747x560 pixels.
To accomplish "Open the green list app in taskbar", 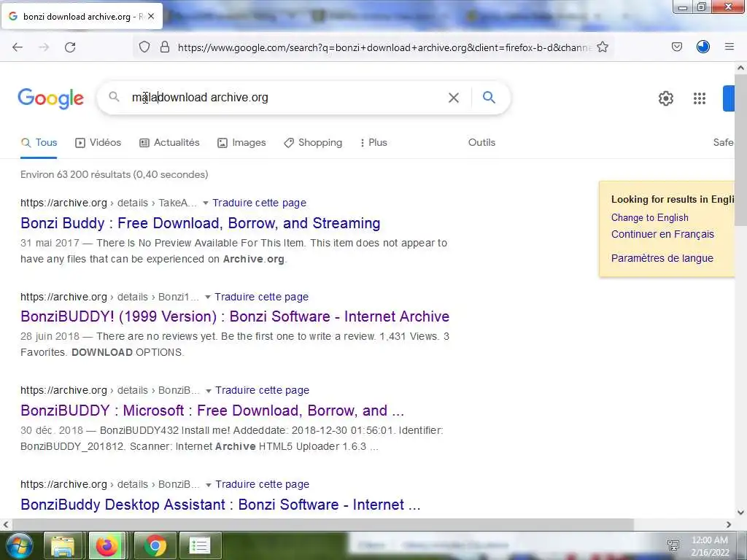I will pyautogui.click(x=200, y=545).
